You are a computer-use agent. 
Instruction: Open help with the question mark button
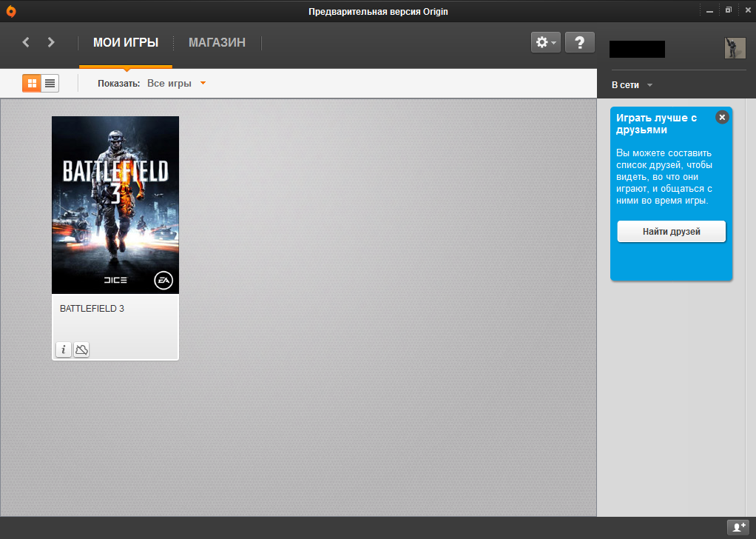[579, 42]
